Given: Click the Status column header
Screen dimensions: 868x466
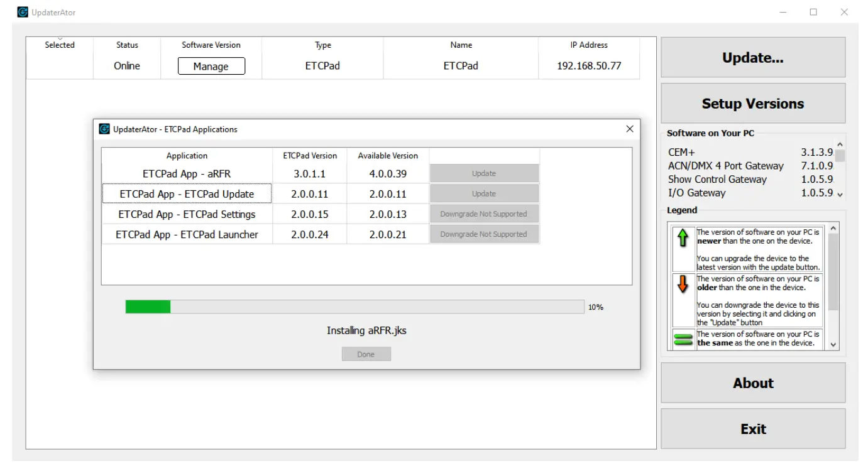Looking at the screenshot, I should pos(127,45).
